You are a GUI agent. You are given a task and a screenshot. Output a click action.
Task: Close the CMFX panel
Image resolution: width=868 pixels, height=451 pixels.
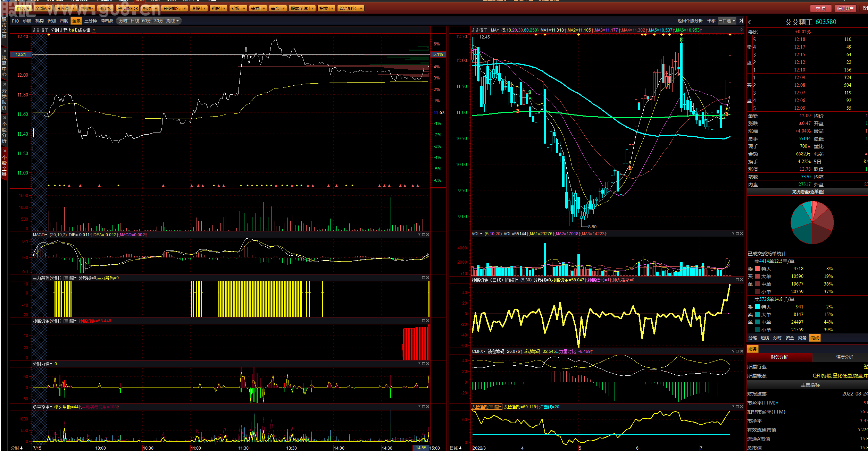click(742, 351)
